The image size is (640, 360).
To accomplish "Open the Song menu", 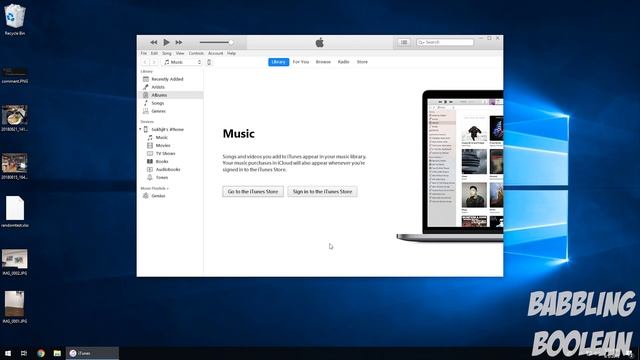I will pos(167,53).
